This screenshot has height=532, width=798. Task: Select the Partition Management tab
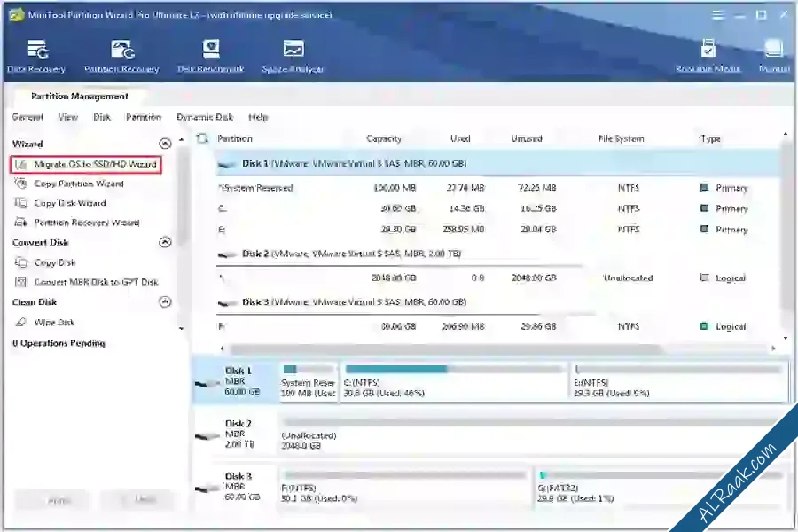(80, 97)
